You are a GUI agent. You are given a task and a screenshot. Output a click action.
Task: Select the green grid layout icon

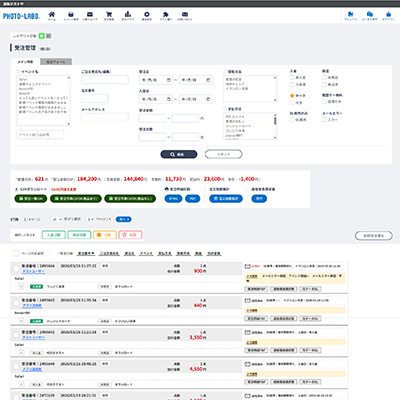[x=42, y=36]
